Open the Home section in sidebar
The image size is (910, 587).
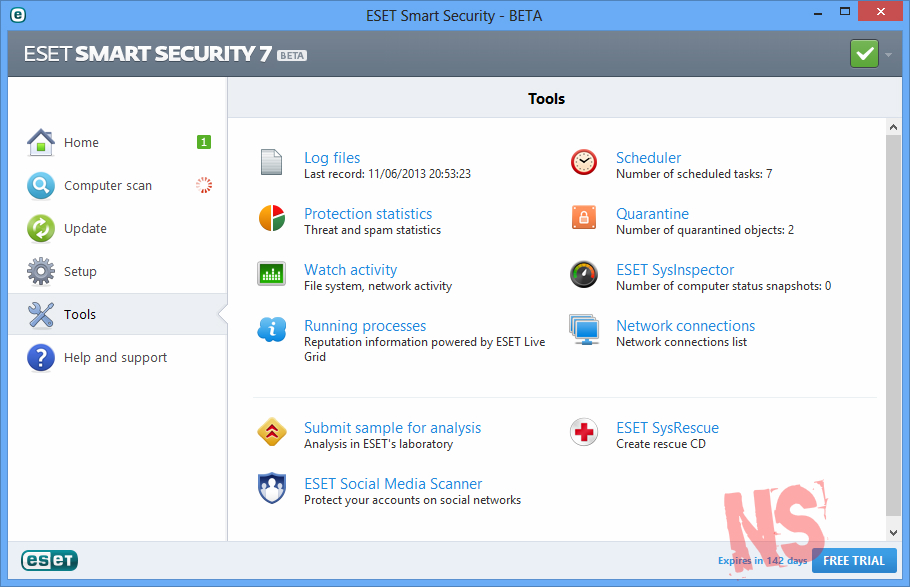pyautogui.click(x=81, y=143)
